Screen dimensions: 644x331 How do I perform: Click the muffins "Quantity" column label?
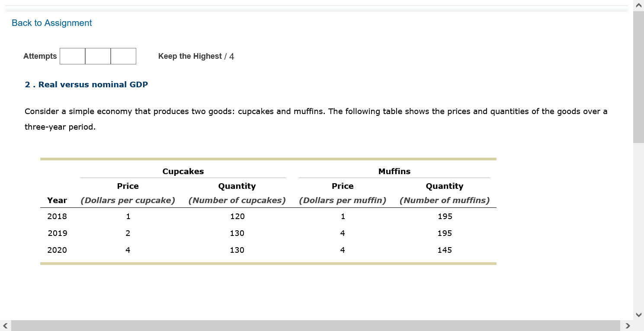[x=445, y=186]
